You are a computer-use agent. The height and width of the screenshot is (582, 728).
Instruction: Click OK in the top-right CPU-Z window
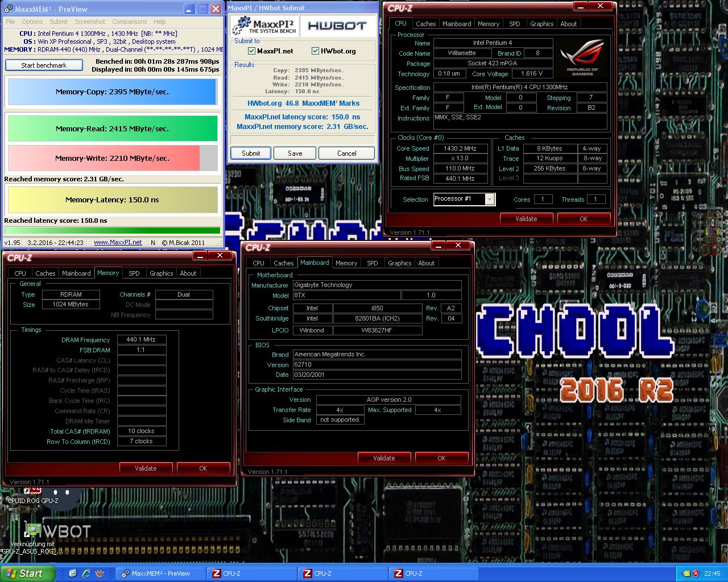[x=584, y=219]
